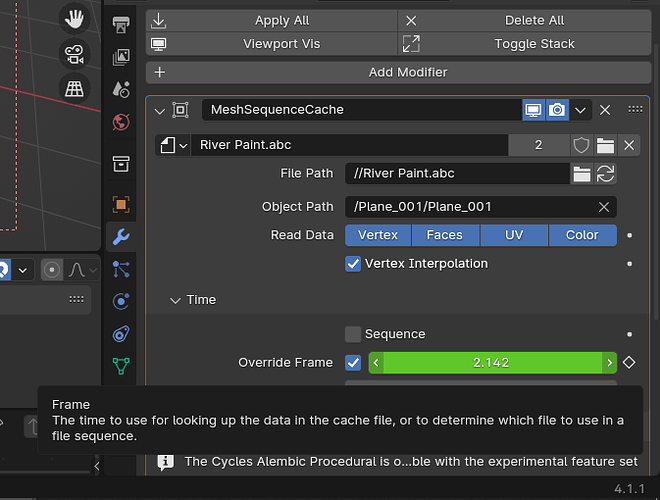The width and height of the screenshot is (660, 500).
Task: Enable the Sequence checkbox
Action: click(353, 334)
